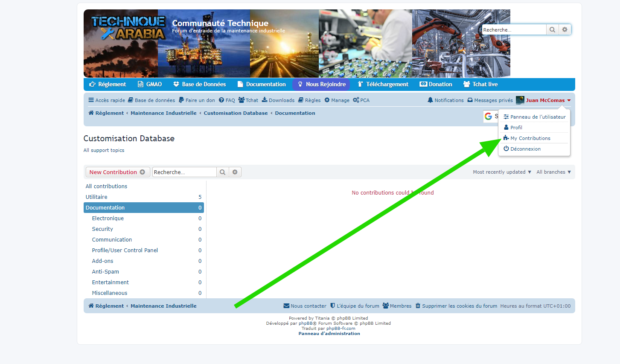Expand Accès rapide menu
Screen dimensions: 620x364
click(106, 100)
